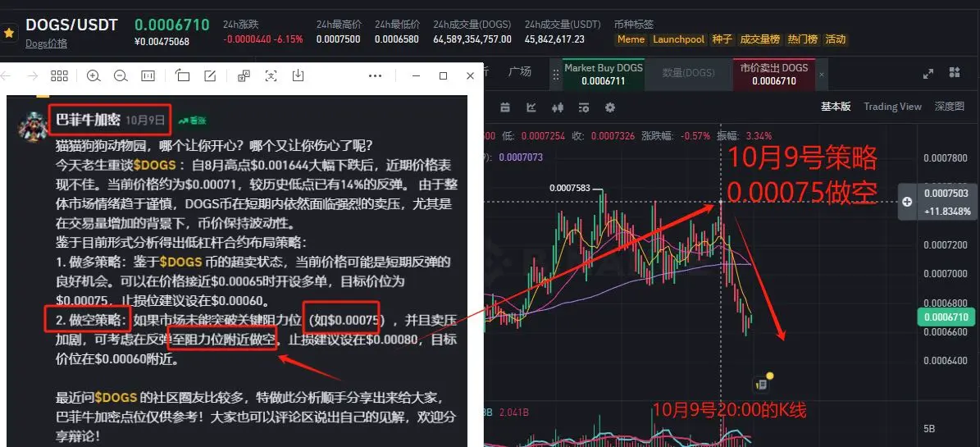Click 24h涨跌 value -6.15%
Image resolution: width=980 pixels, height=447 pixels.
coord(287,39)
